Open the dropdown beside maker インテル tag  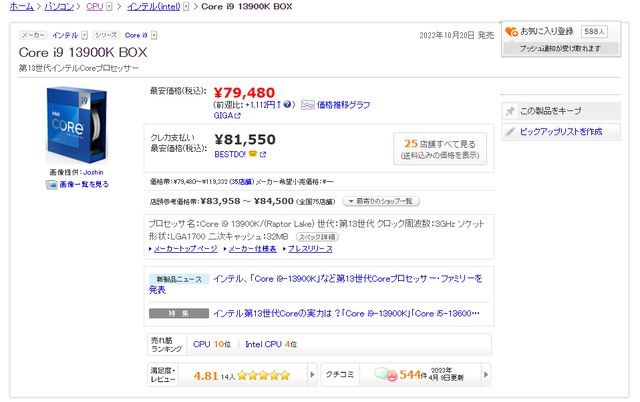84,36
